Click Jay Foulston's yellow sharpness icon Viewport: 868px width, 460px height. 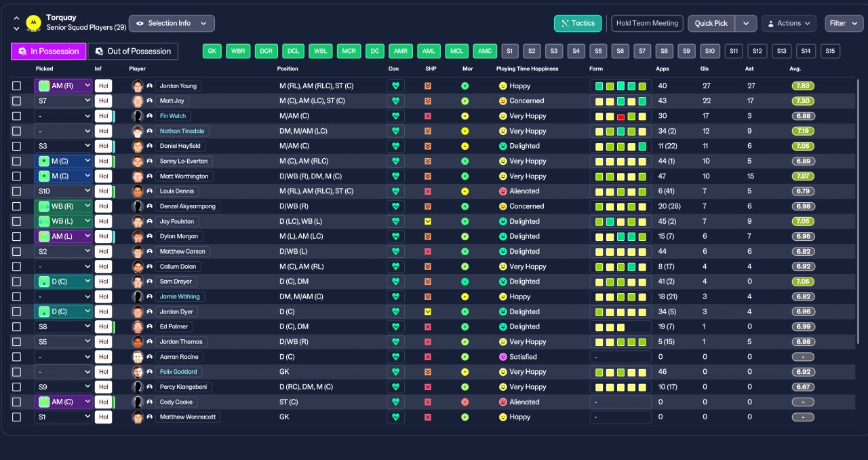tap(428, 221)
